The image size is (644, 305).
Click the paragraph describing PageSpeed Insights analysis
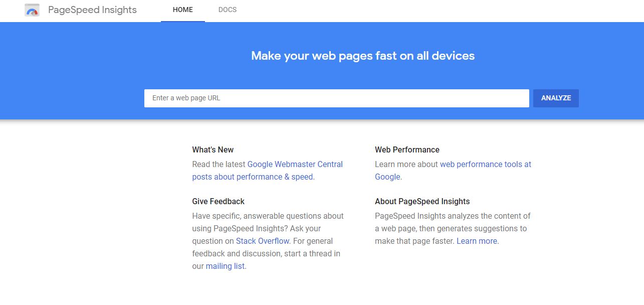[x=453, y=228]
